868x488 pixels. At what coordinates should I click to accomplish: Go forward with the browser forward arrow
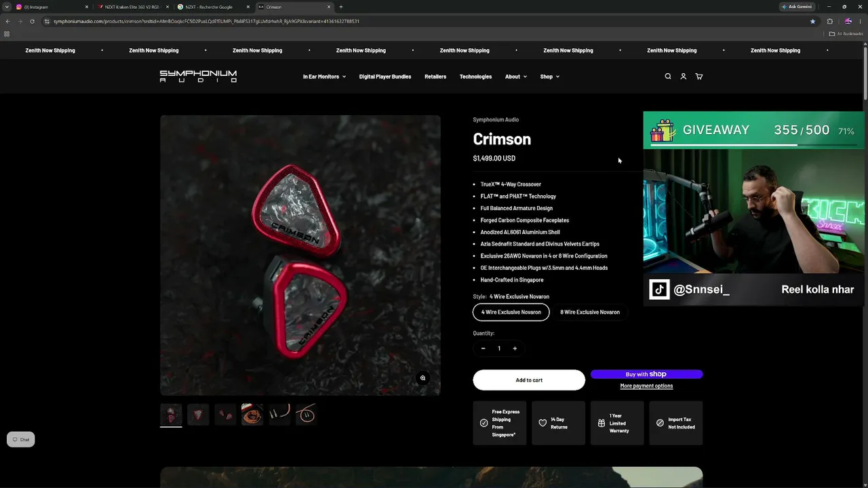pyautogui.click(x=20, y=21)
